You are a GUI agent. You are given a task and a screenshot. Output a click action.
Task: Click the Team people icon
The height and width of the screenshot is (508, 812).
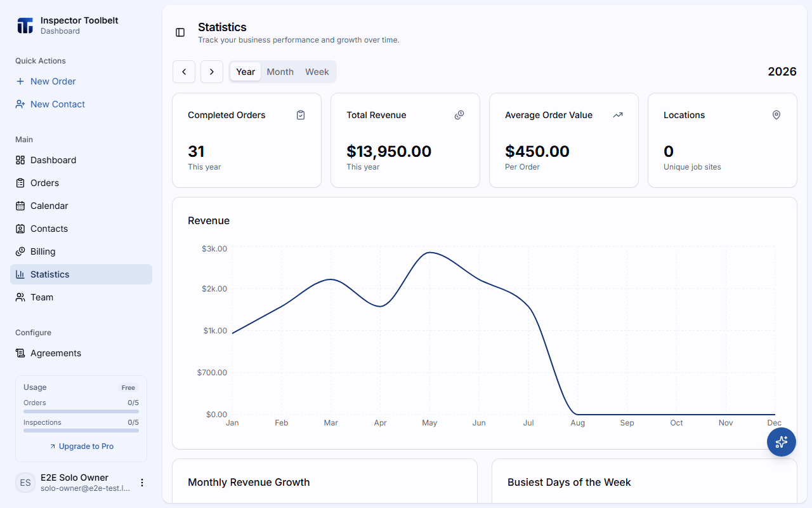click(x=20, y=297)
